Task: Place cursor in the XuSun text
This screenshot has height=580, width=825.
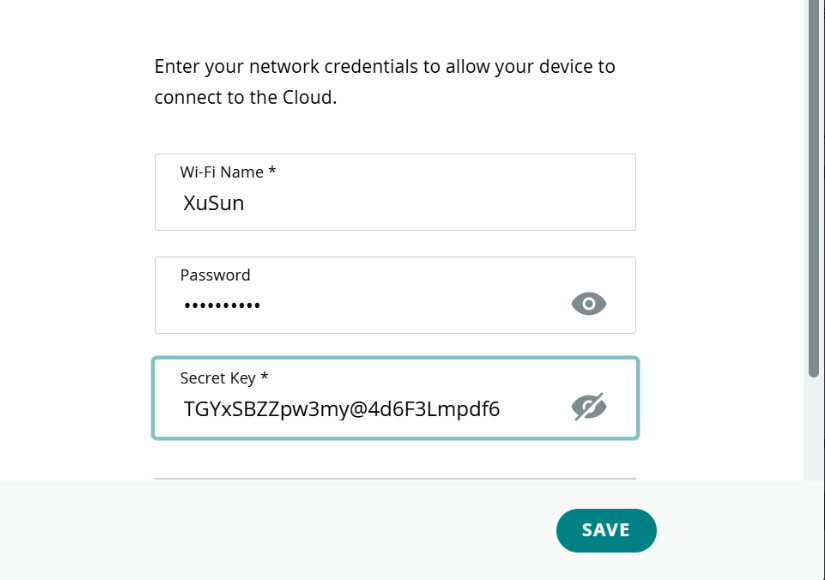Action: [214, 203]
